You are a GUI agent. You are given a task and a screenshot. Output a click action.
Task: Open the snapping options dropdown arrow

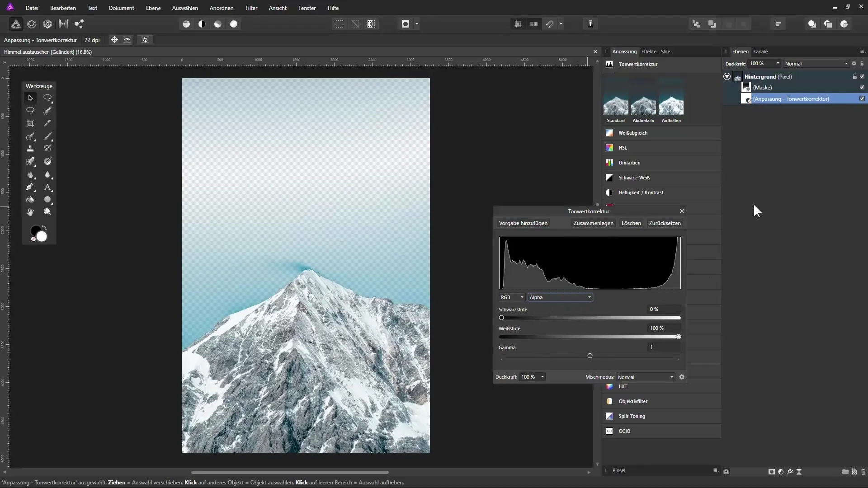point(561,24)
